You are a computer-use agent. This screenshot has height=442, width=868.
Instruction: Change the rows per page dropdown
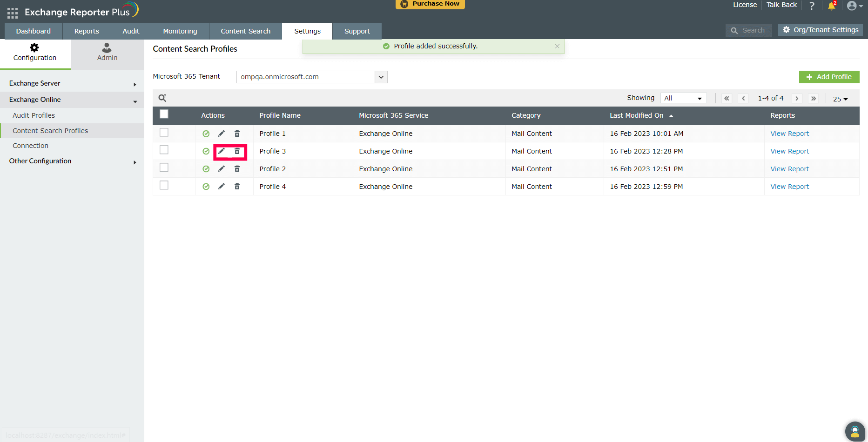coord(841,99)
